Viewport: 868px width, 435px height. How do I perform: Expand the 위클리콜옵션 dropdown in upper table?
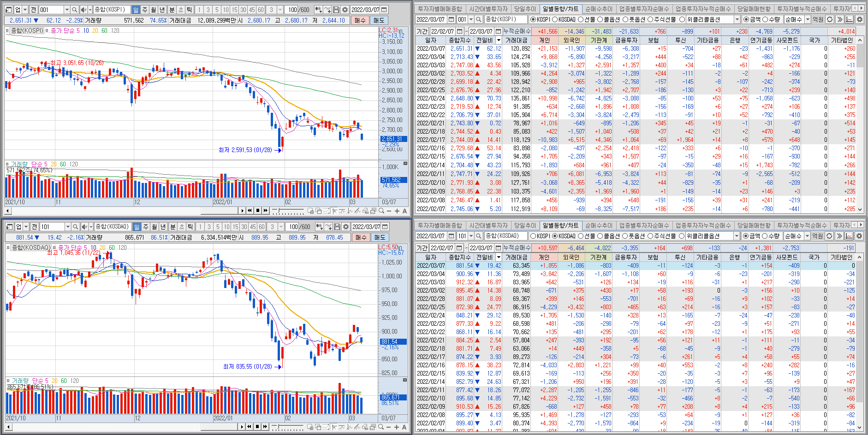click(x=737, y=19)
